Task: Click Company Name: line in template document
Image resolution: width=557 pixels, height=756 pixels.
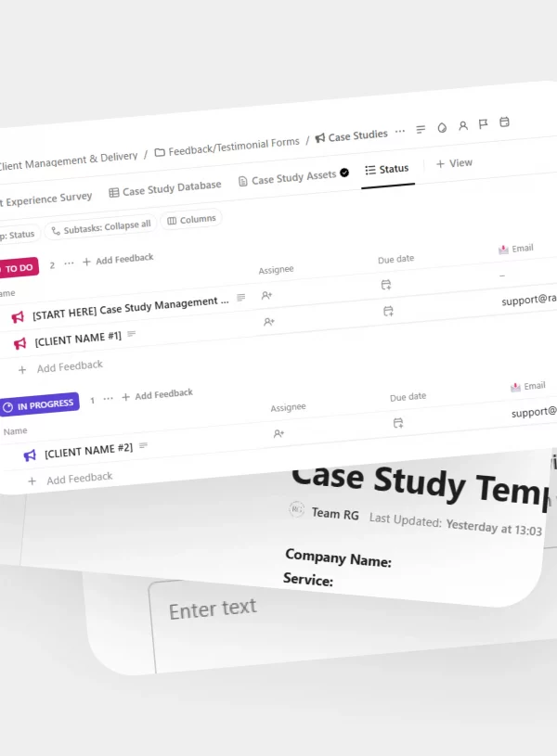Action: (338, 557)
